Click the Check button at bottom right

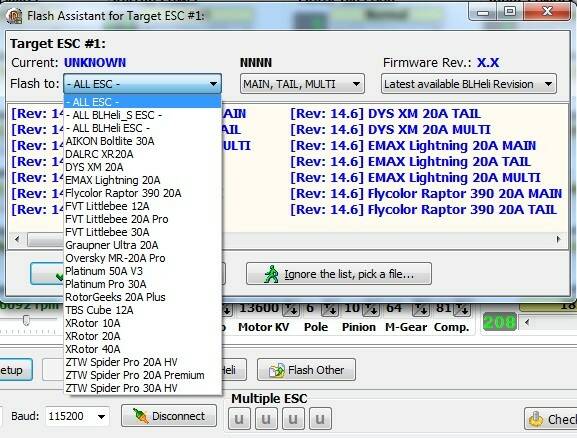[551, 418]
